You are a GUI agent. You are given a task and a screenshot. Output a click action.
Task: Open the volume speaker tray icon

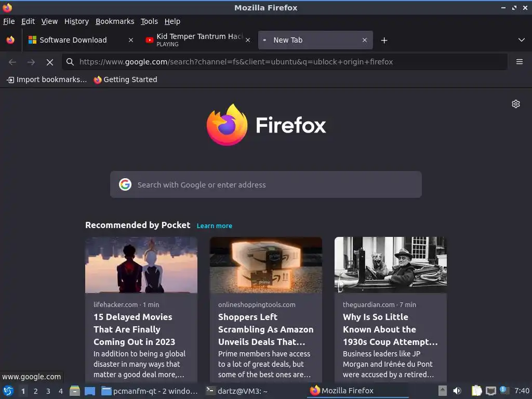457,391
